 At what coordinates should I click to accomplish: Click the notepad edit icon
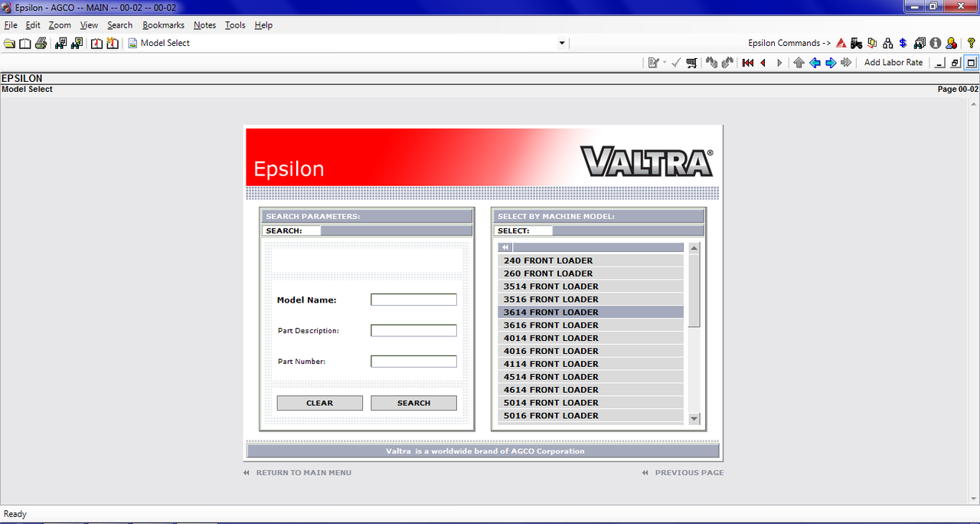[x=653, y=63]
